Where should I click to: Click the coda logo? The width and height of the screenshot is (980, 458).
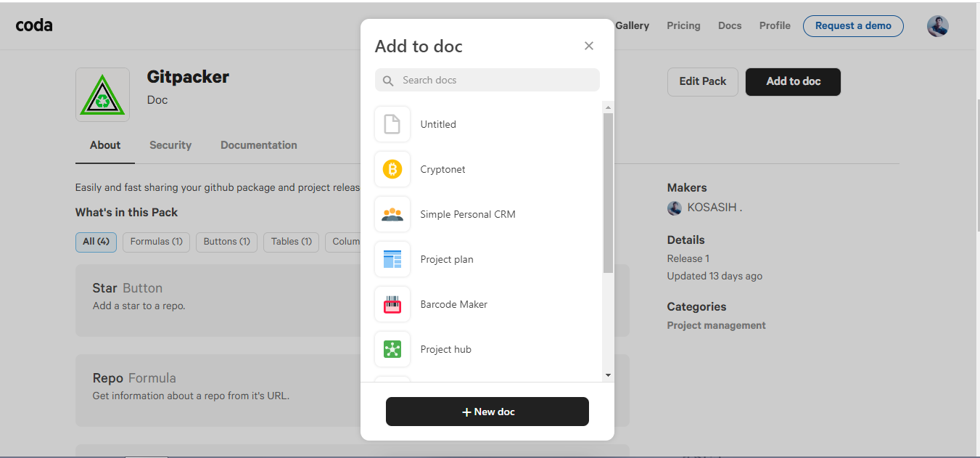34,25
